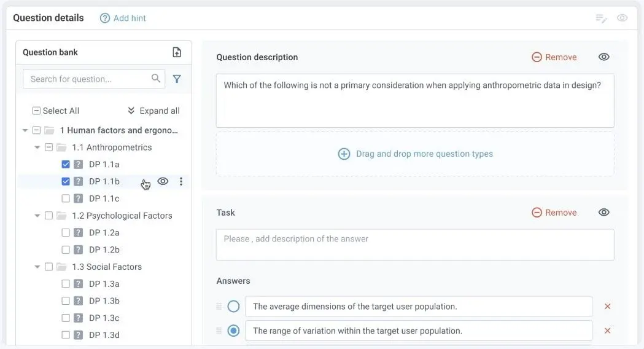Screen dimensions: 644x349
Task: Click the folder icon of 1.3 Social Factors
Action: tap(61, 267)
